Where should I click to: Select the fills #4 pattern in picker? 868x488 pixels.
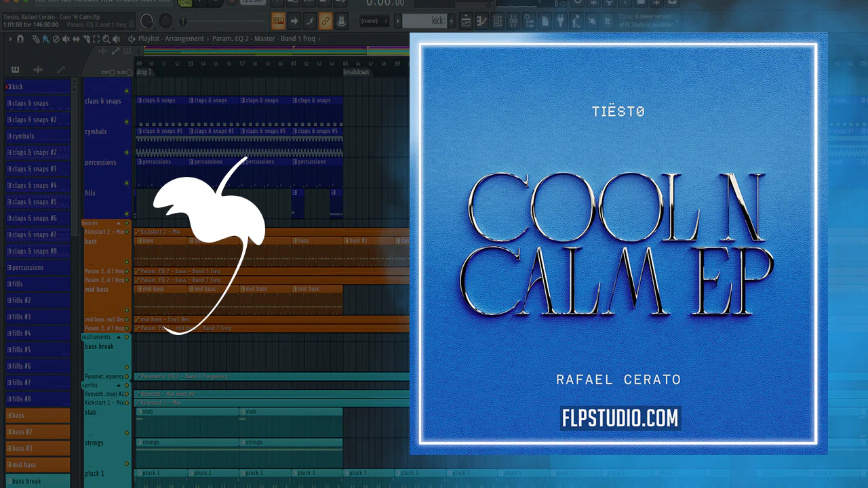[x=38, y=333]
